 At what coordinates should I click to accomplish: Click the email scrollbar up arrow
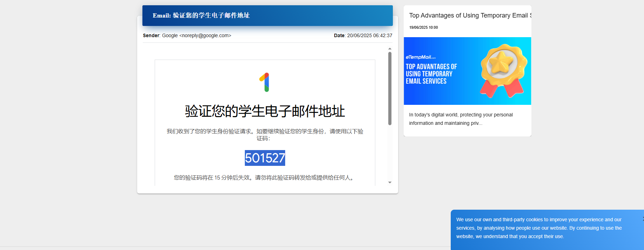pos(390,49)
